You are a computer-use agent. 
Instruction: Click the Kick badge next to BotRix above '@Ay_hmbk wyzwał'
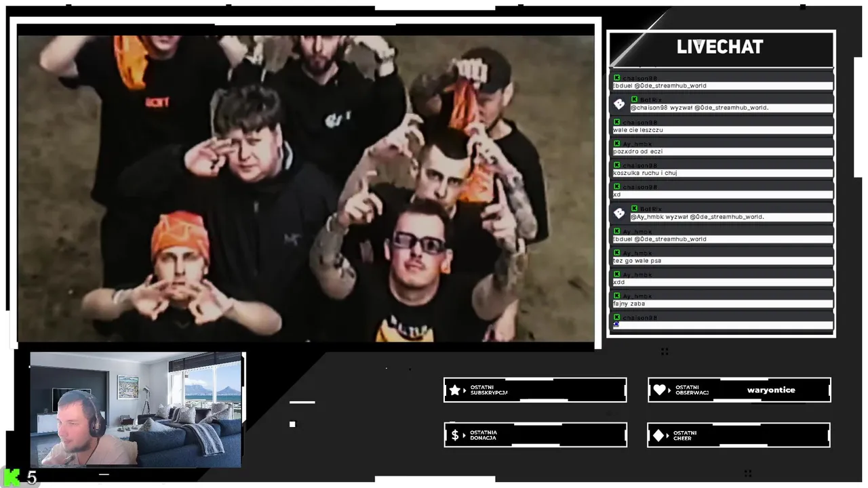coord(635,209)
